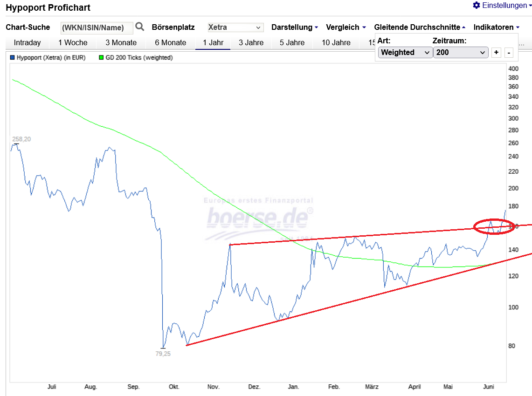Click the GD 200 Ticks (weighted) legend label
Screen dimensions: 532x396
coord(139,58)
